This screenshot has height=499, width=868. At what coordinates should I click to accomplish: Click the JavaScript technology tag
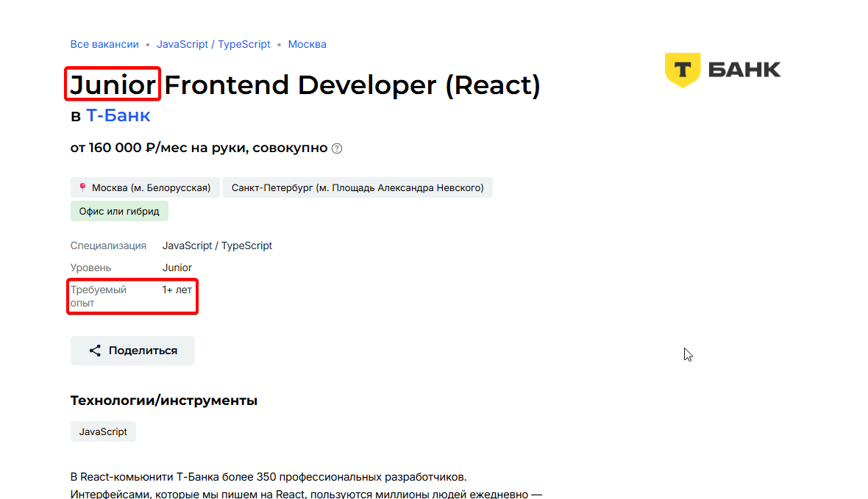pyautogui.click(x=103, y=431)
